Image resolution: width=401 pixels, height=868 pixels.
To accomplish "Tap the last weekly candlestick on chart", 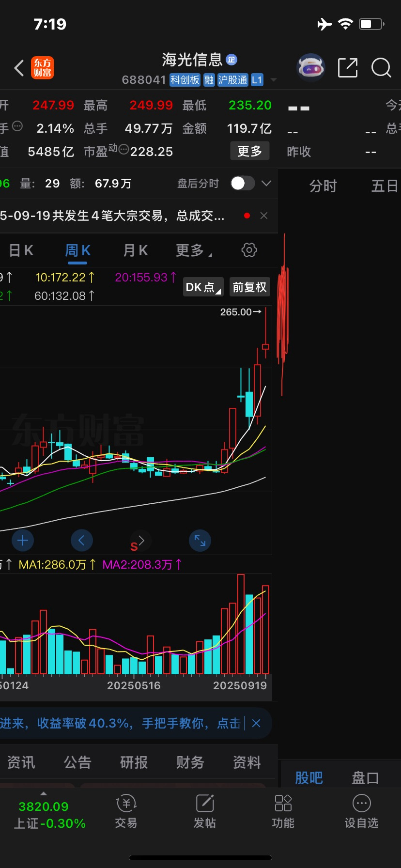I will [265, 332].
